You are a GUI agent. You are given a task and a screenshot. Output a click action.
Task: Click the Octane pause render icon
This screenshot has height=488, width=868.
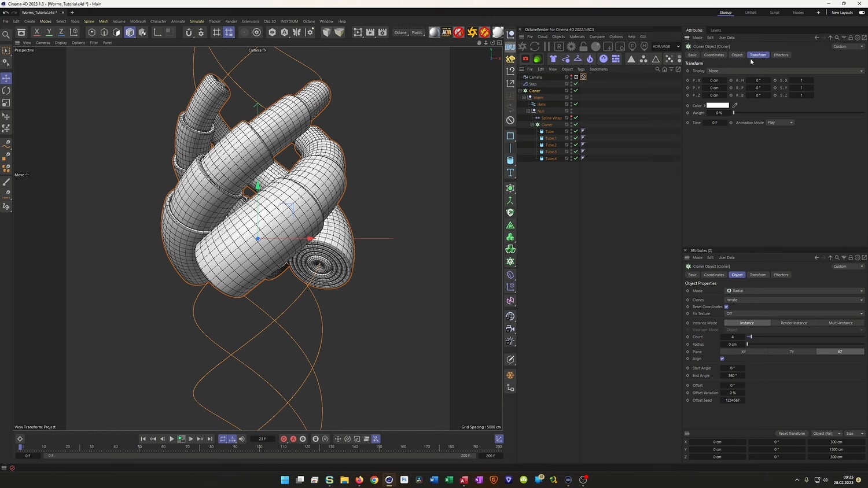pos(547,46)
